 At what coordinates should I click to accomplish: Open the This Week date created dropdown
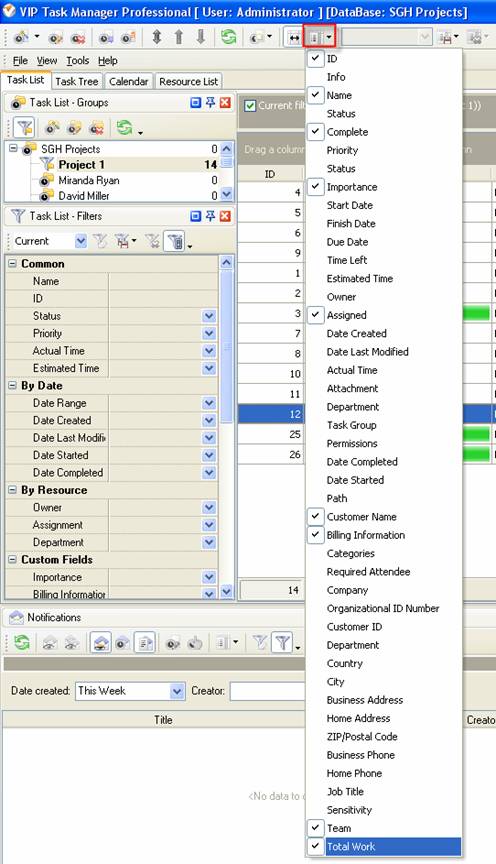click(177, 691)
